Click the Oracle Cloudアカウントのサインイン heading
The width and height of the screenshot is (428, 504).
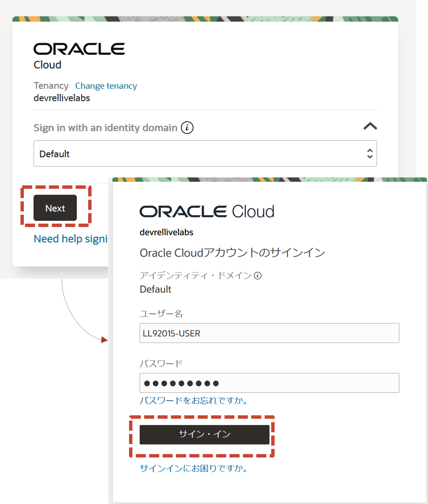tap(232, 253)
